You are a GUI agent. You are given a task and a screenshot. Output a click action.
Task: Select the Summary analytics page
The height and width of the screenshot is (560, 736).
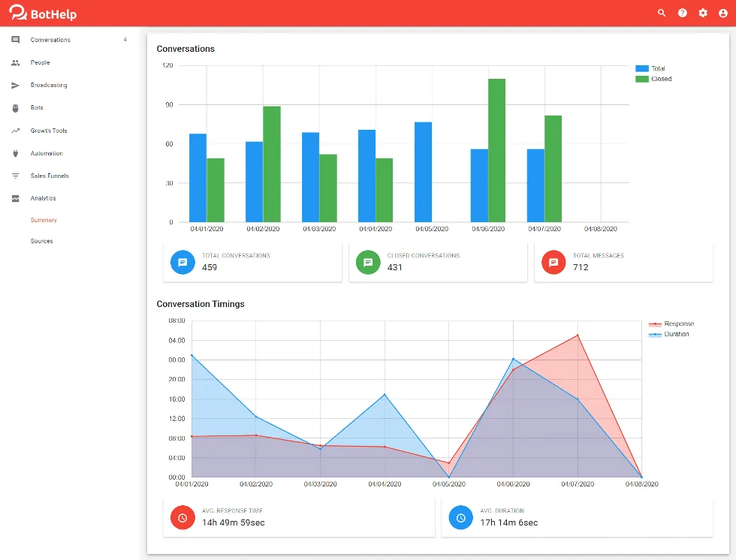44,220
